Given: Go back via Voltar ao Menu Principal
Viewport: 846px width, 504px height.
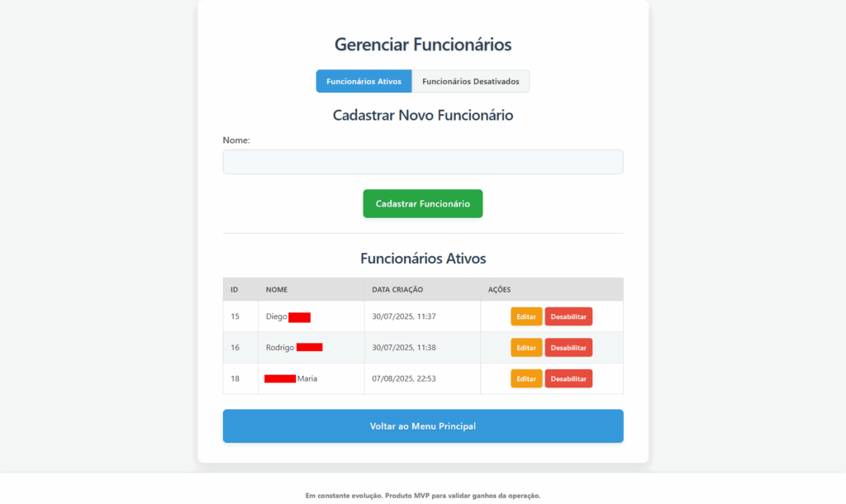Looking at the screenshot, I should coord(422,426).
